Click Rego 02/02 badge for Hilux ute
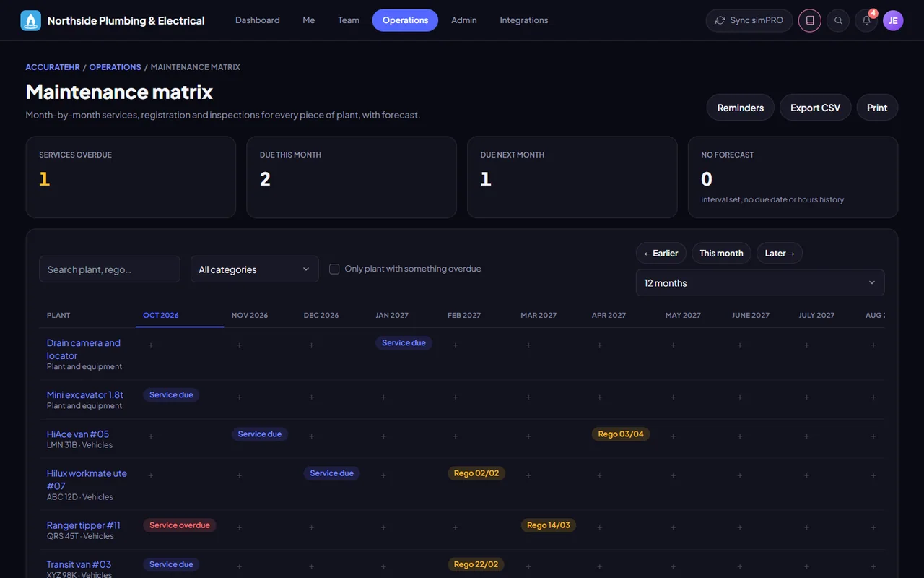 [476, 473]
